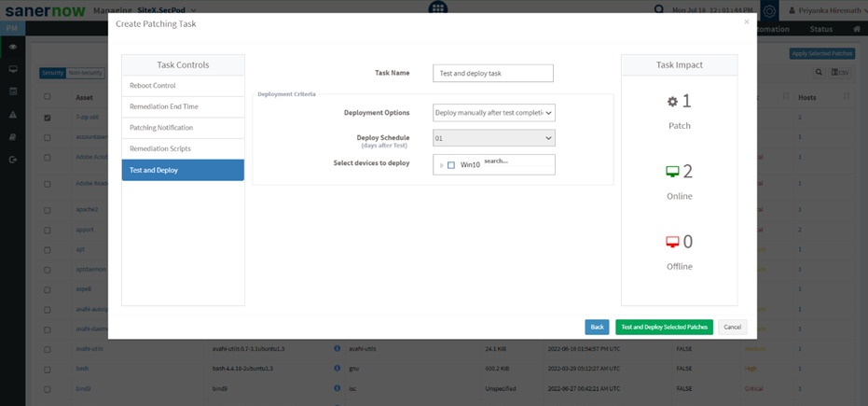Click the table search icon button
The width and height of the screenshot is (868, 406).
[819, 73]
